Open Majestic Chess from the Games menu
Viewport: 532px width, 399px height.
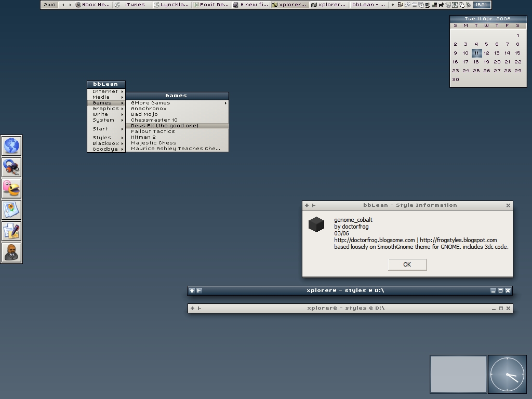pos(177,143)
